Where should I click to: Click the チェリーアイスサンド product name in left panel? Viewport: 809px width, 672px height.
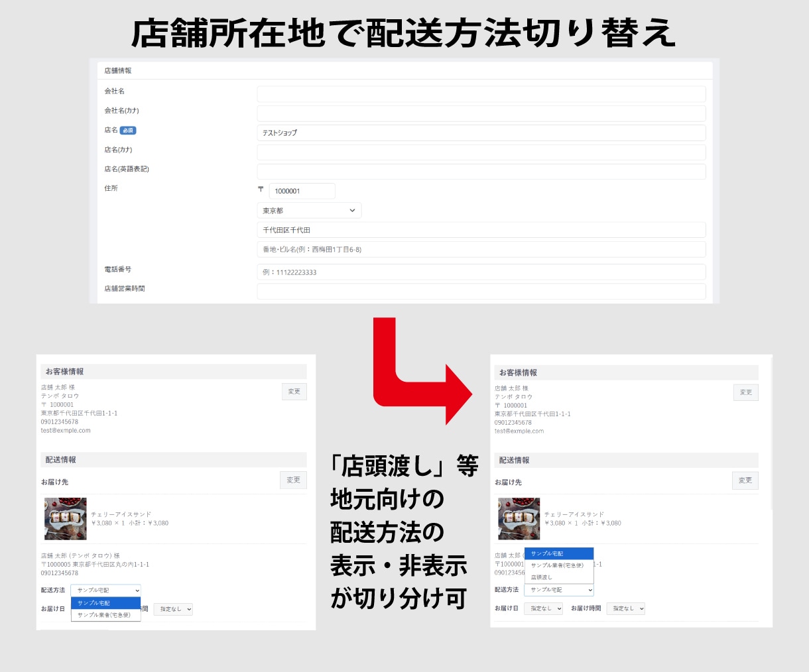(x=121, y=514)
